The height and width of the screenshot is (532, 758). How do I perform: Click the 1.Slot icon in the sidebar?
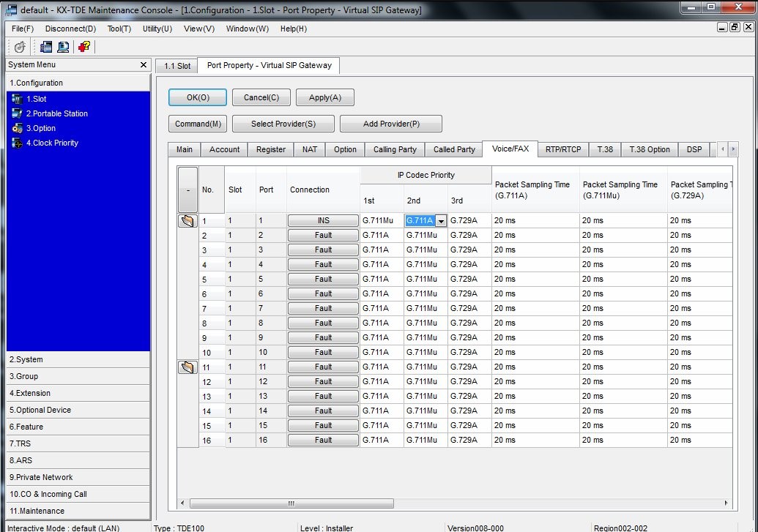coord(17,99)
